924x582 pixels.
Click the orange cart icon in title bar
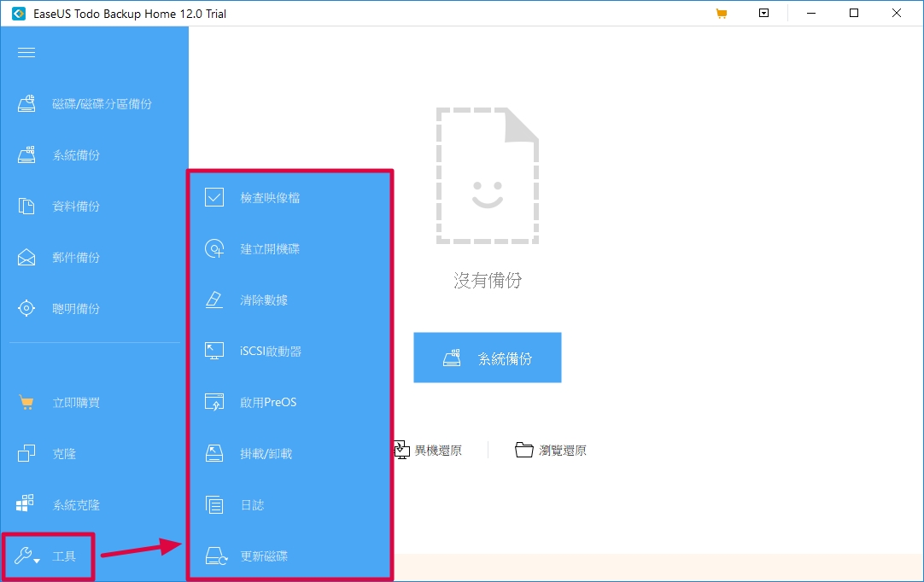[722, 13]
